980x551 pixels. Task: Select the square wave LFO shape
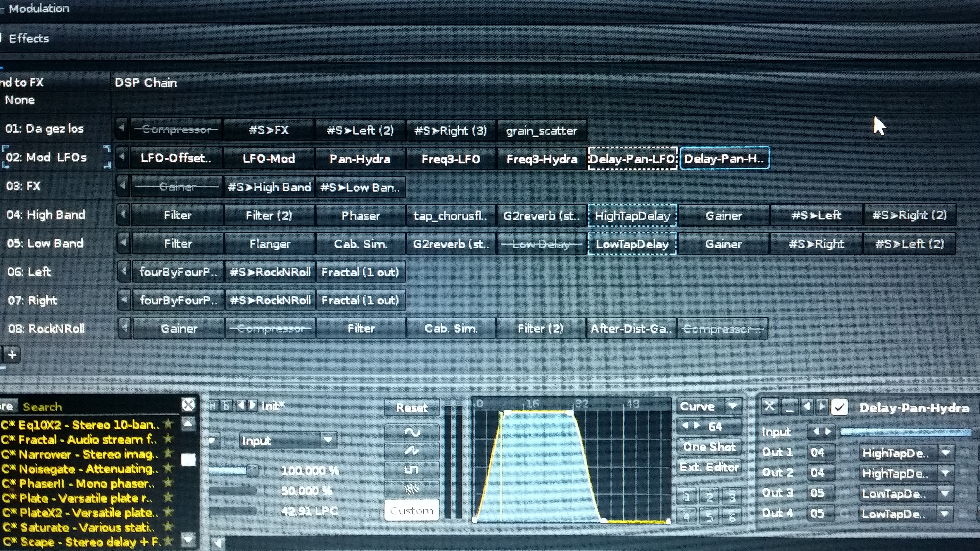tap(412, 470)
